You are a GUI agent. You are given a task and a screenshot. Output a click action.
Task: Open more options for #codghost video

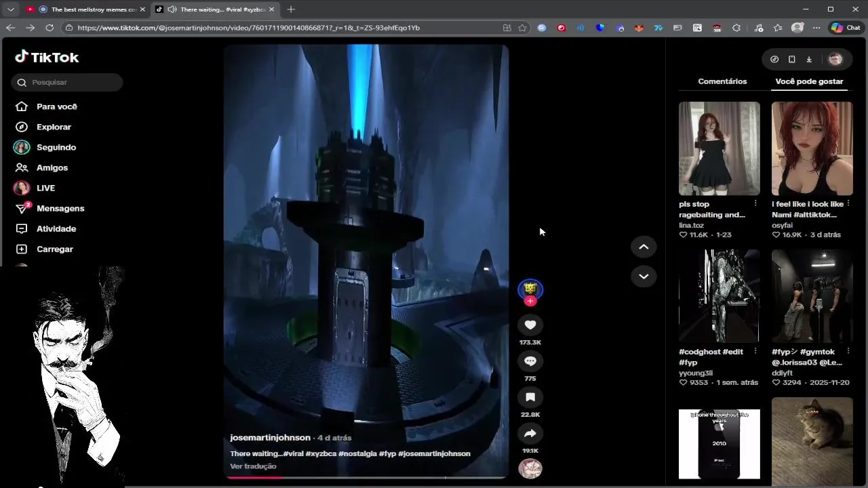coord(755,351)
